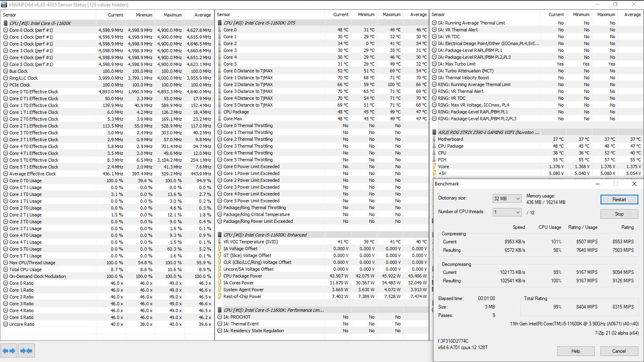
Task: Click the icon beside Total CPU Usage
Action: coord(6,269)
